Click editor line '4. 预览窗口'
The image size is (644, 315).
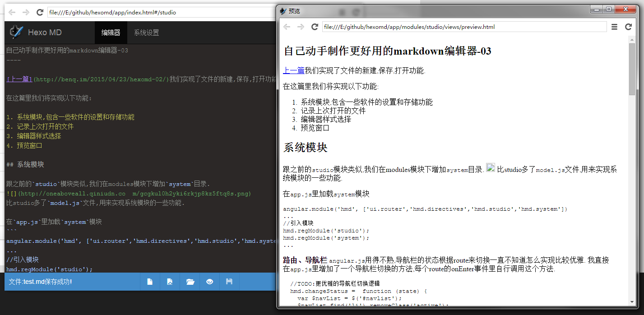pyautogui.click(x=24, y=146)
